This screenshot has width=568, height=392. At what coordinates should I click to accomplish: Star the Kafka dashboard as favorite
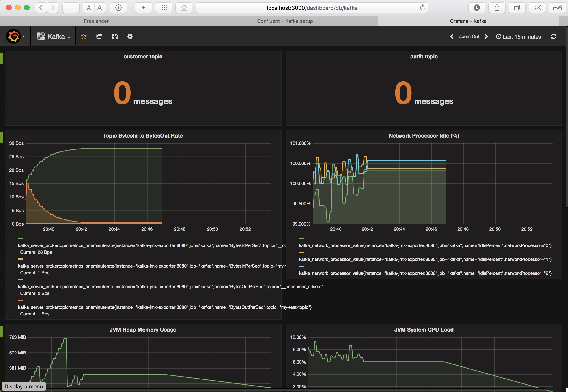tap(84, 37)
